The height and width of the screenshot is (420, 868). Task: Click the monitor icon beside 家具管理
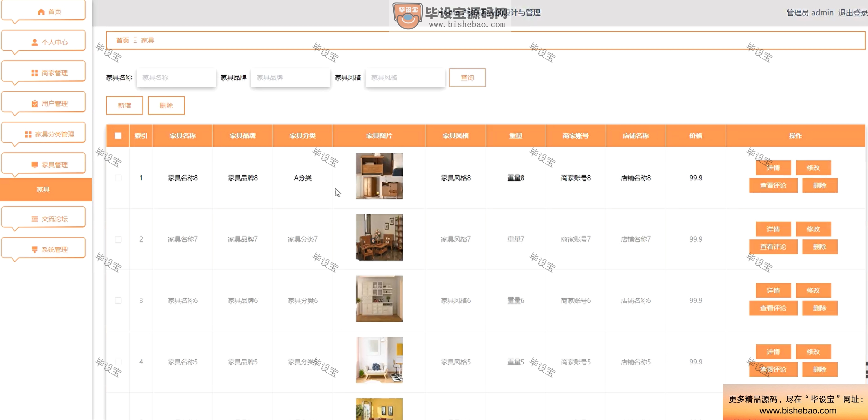pyautogui.click(x=34, y=165)
